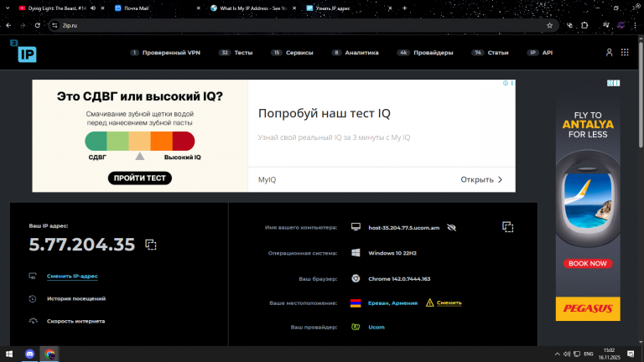
Task: Open the volume control in tray
Action: click(567, 354)
